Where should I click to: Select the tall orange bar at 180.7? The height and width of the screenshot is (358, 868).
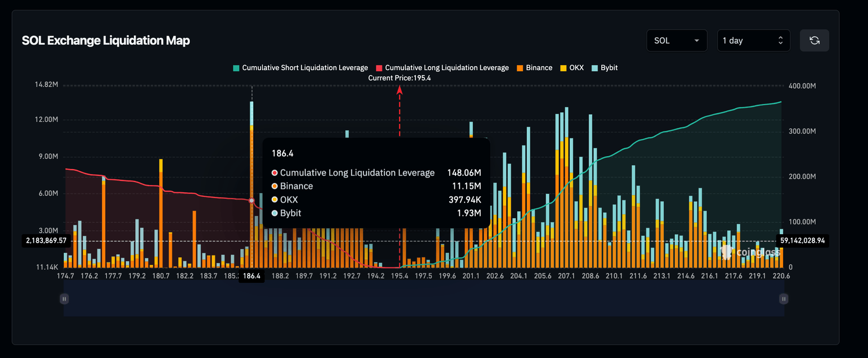[161, 215]
